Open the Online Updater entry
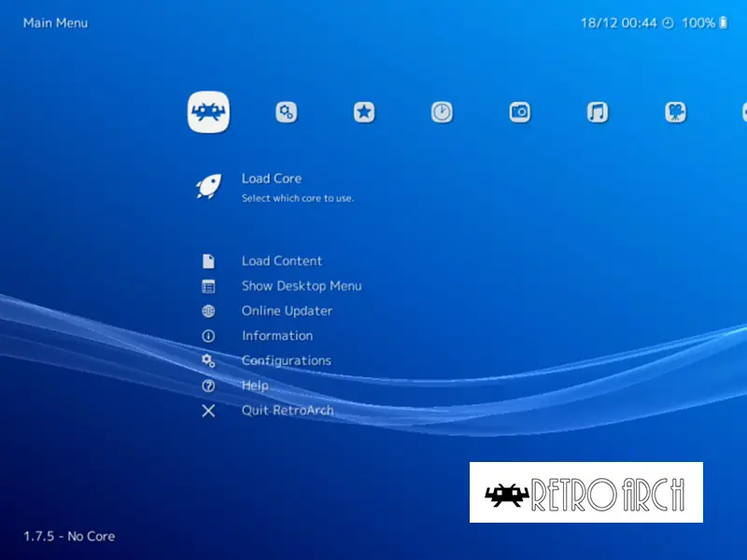 (x=287, y=311)
